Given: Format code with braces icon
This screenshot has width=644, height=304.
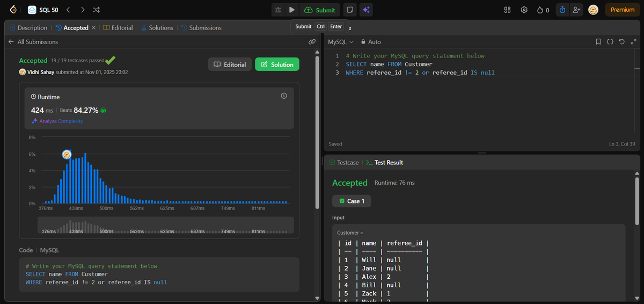Looking at the screenshot, I should (610, 42).
